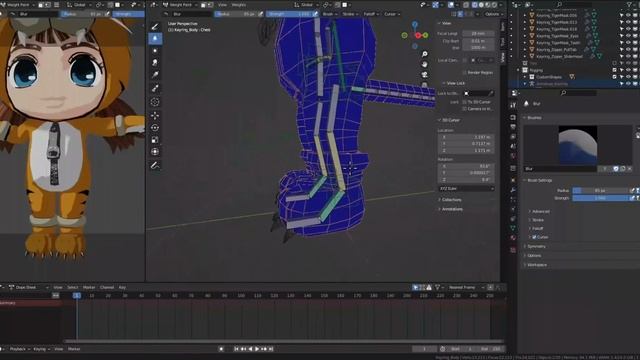This screenshot has height=360, width=640.
Task: Open the Material properties tab
Action: pyautogui.click(x=513, y=238)
